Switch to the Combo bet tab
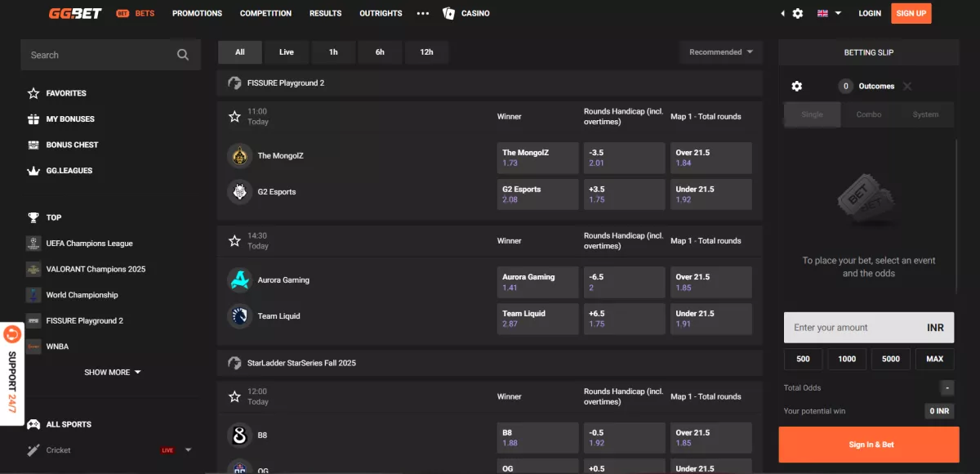This screenshot has height=474, width=980. pyautogui.click(x=869, y=114)
